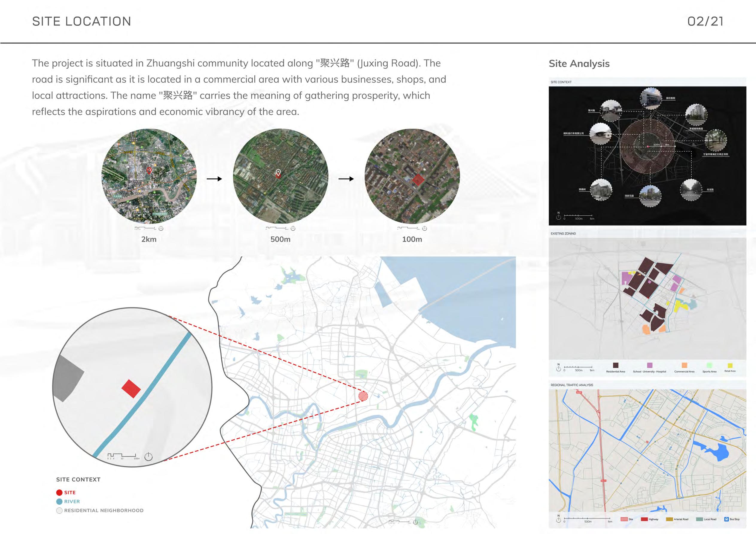Click the SITE LOCATION page title

(x=82, y=22)
